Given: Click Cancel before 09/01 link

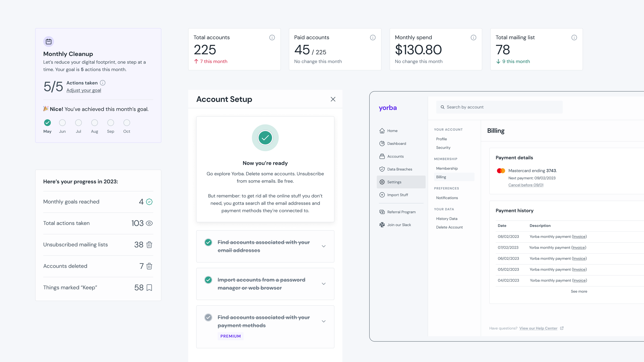Looking at the screenshot, I should (526, 185).
